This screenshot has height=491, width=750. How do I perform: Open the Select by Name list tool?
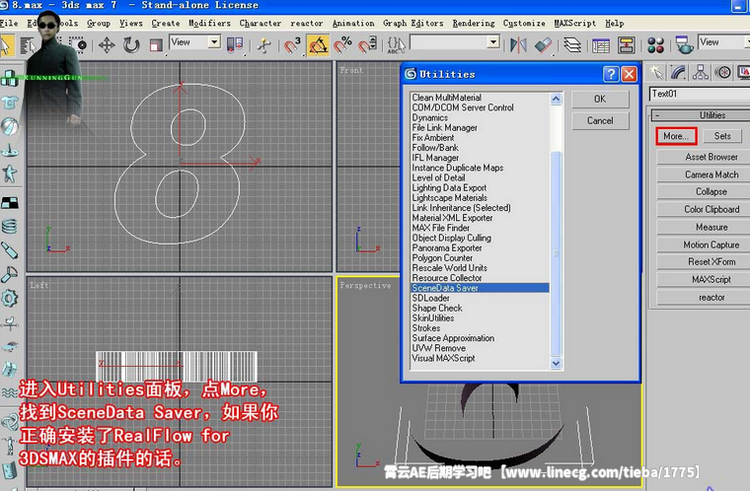[x=28, y=45]
